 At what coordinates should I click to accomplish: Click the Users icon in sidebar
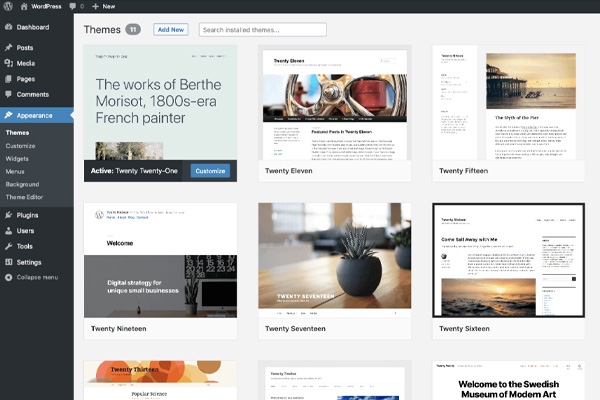tap(8, 231)
